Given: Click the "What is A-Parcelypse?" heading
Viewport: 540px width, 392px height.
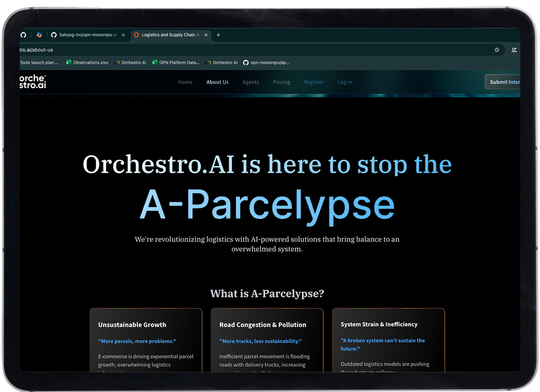Looking at the screenshot, I should pos(267,294).
